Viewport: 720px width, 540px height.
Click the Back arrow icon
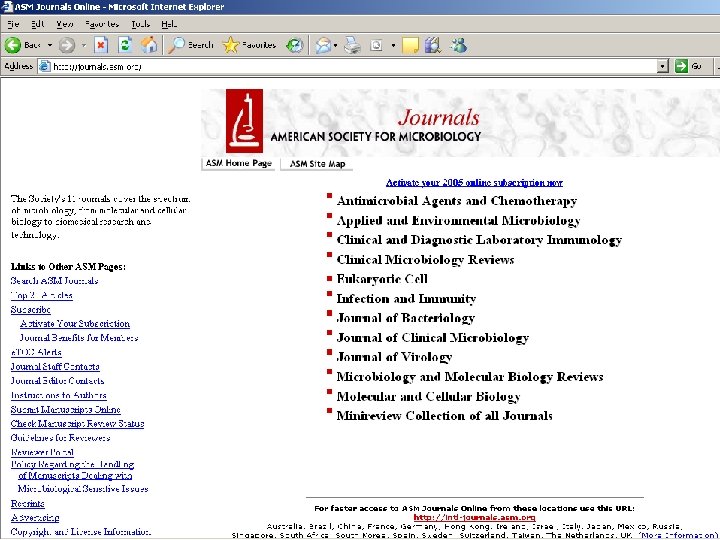pos(13,45)
